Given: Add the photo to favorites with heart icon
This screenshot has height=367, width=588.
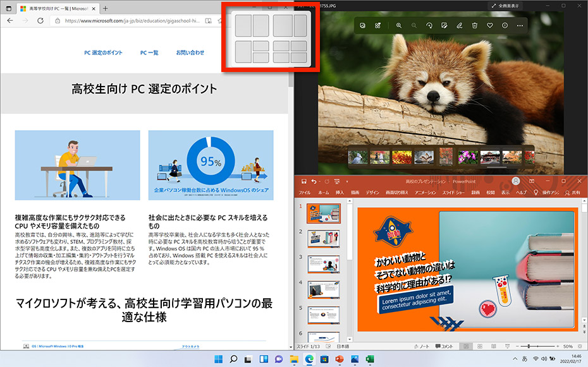Looking at the screenshot, I should pos(490,25).
